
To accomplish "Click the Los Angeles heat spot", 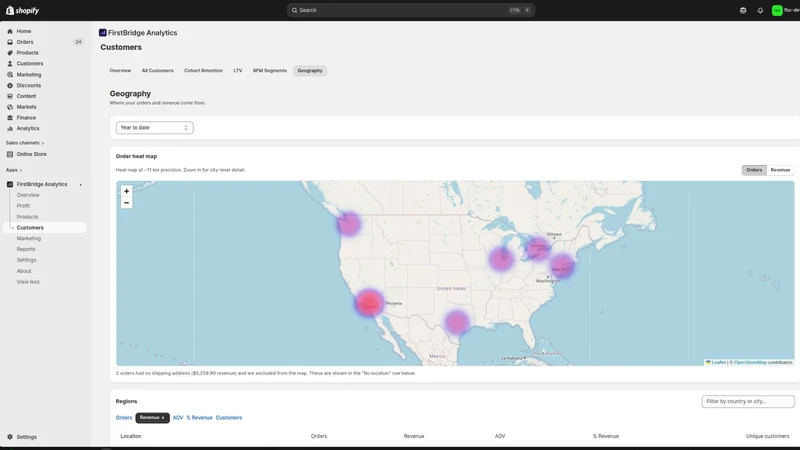I will 369,303.
